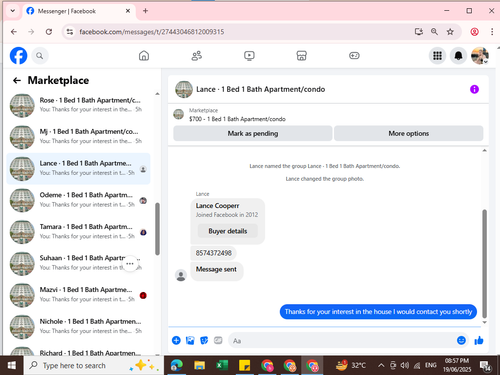Viewport: 500px width, 375px height.
Task: Reload the page
Action: 49,32
